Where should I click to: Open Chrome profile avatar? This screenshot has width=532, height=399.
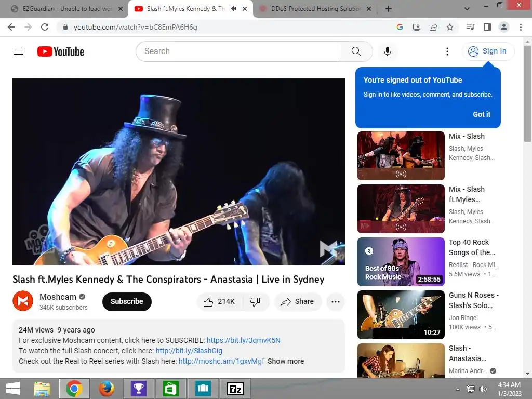coord(504,27)
